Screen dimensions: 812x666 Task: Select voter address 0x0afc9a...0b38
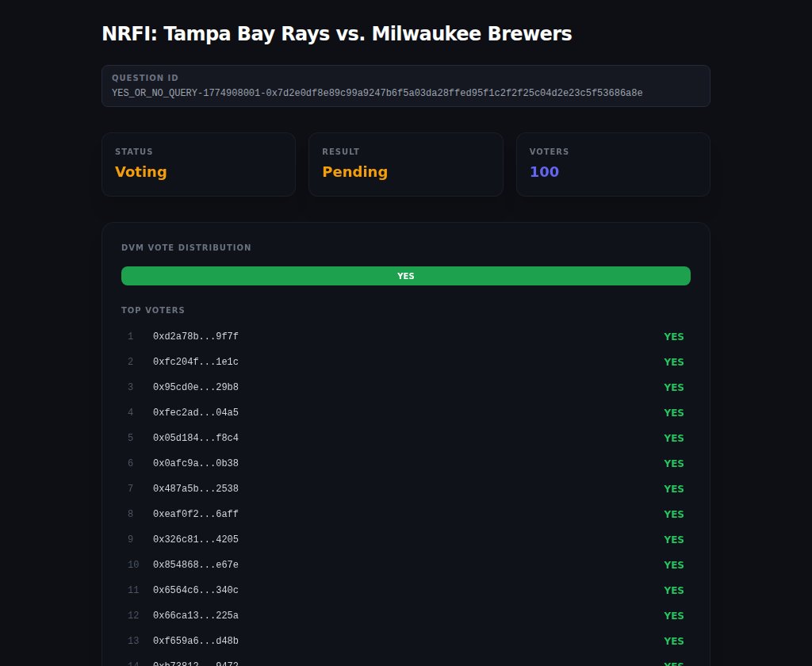[196, 464]
